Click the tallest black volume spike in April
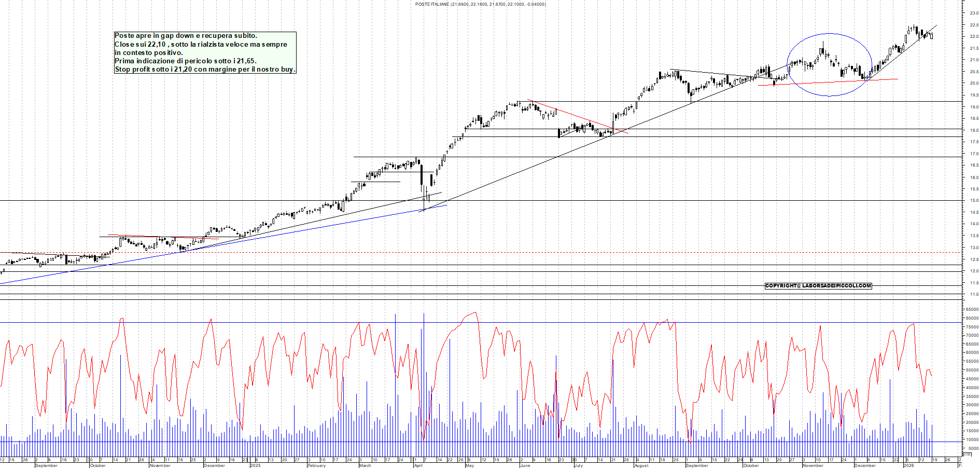 [423, 363]
